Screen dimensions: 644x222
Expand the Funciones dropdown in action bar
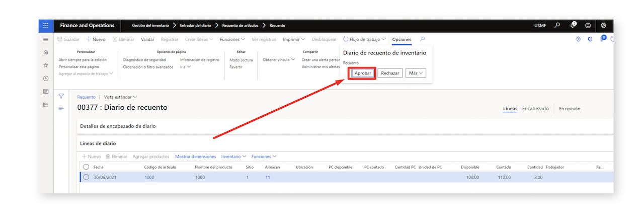click(x=232, y=39)
